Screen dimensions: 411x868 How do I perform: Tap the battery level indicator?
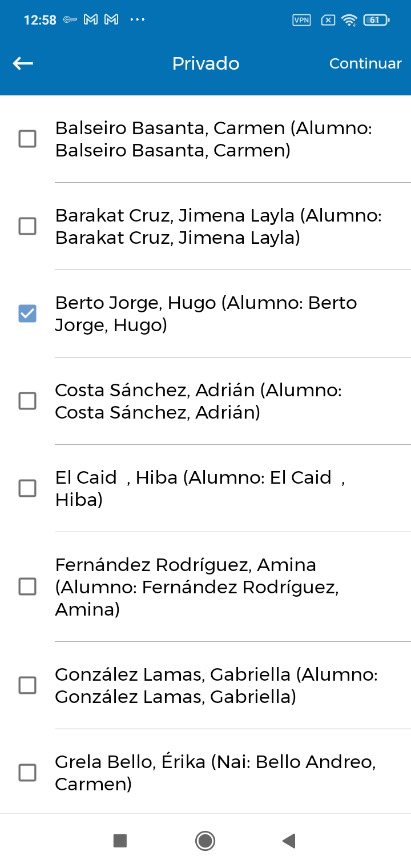click(376, 20)
